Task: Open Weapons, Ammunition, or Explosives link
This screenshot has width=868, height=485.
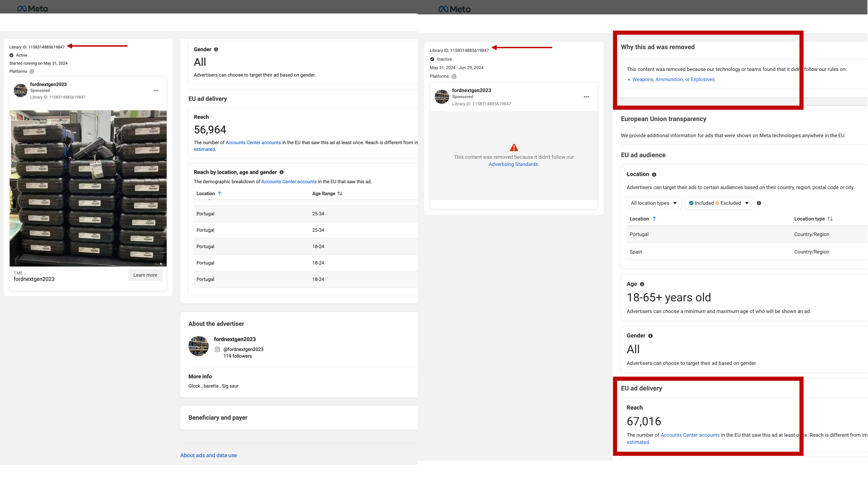Action: (673, 80)
